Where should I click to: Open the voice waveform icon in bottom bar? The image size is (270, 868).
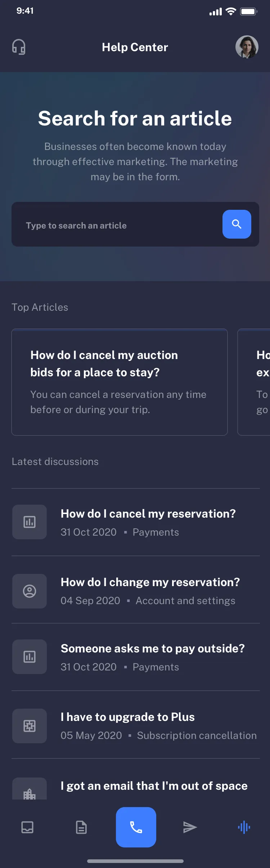click(243, 827)
